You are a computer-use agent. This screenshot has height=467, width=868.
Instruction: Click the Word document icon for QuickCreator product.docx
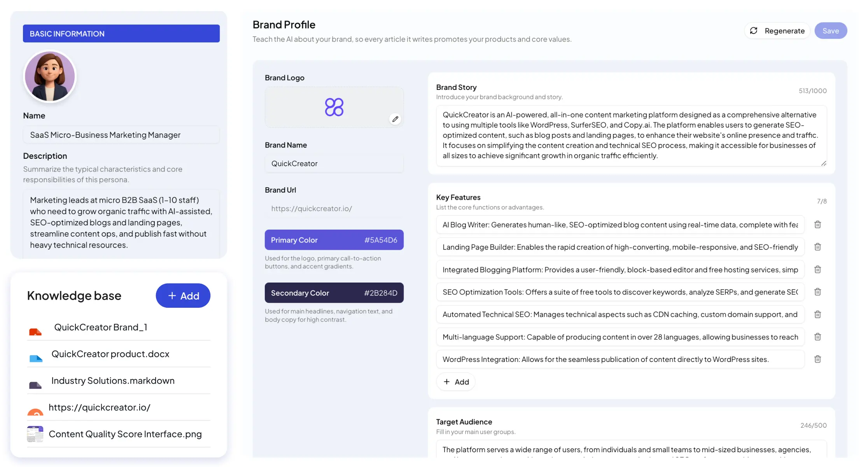point(35,358)
